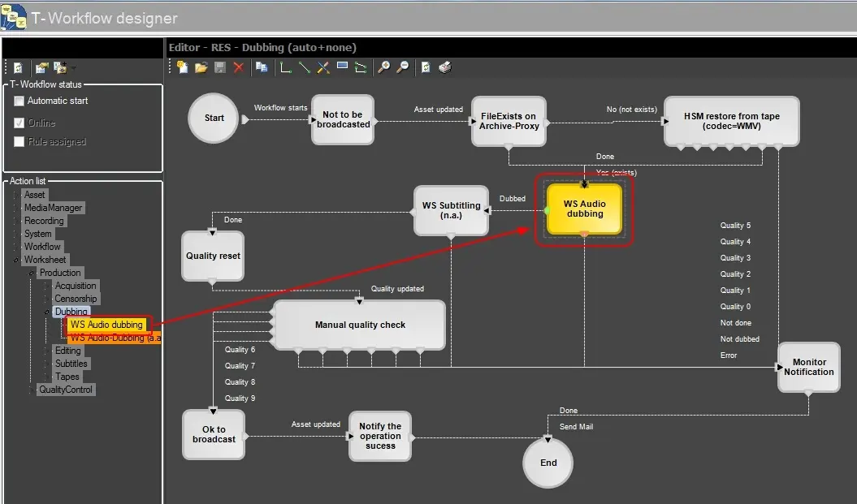This screenshot has height=504, width=857.
Task: Click the Copy icon in editor toolbar
Action: tap(261, 67)
